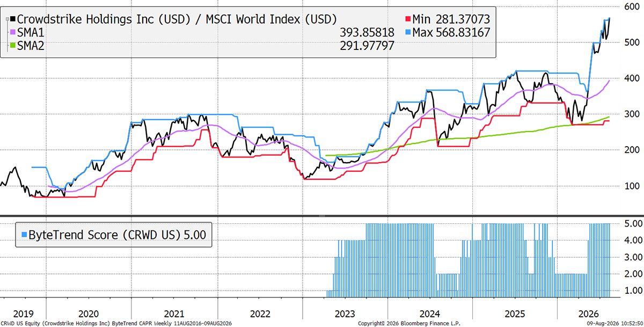
Task: Click the ByteTrend Score (CRWD US) 5.00 label
Action: tap(116, 234)
